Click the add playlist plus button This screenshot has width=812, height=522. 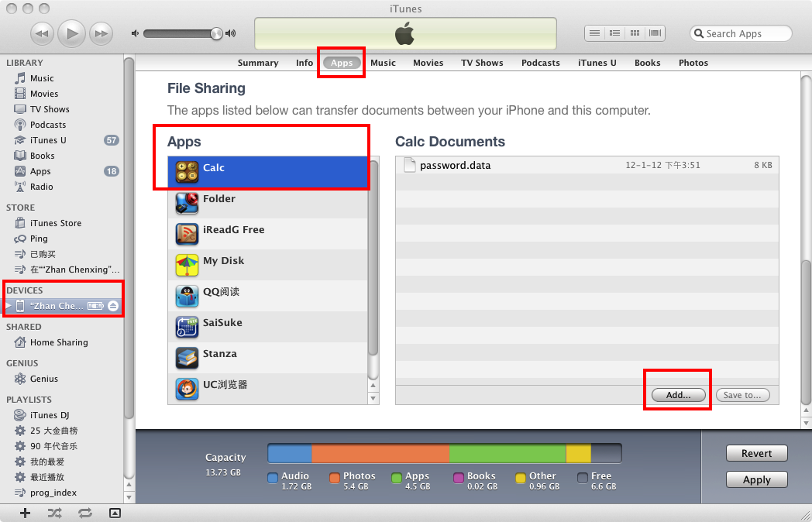tap(25, 513)
